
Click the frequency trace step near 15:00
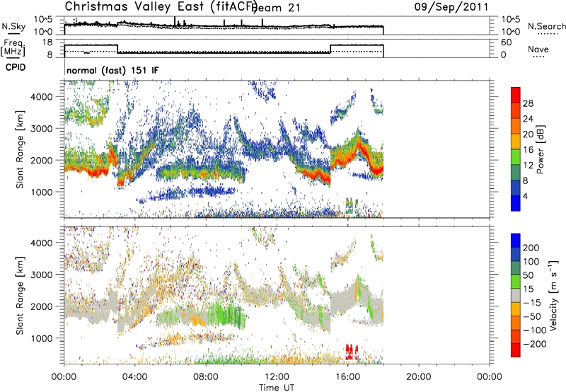click(x=330, y=49)
